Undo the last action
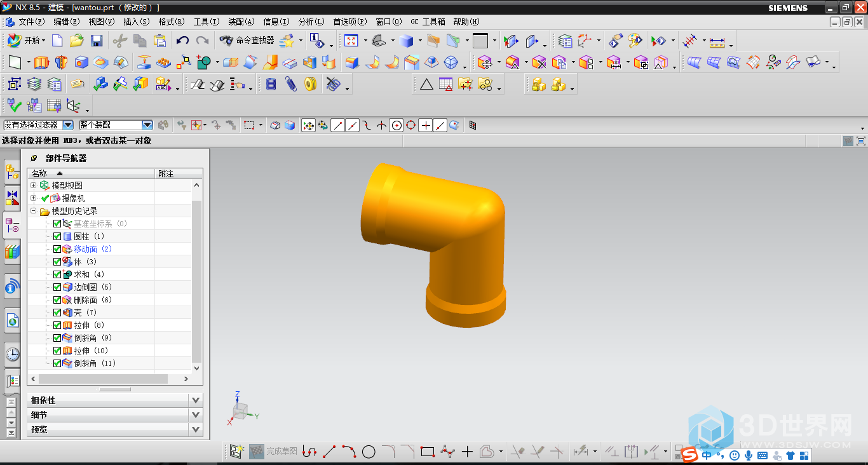 point(182,41)
